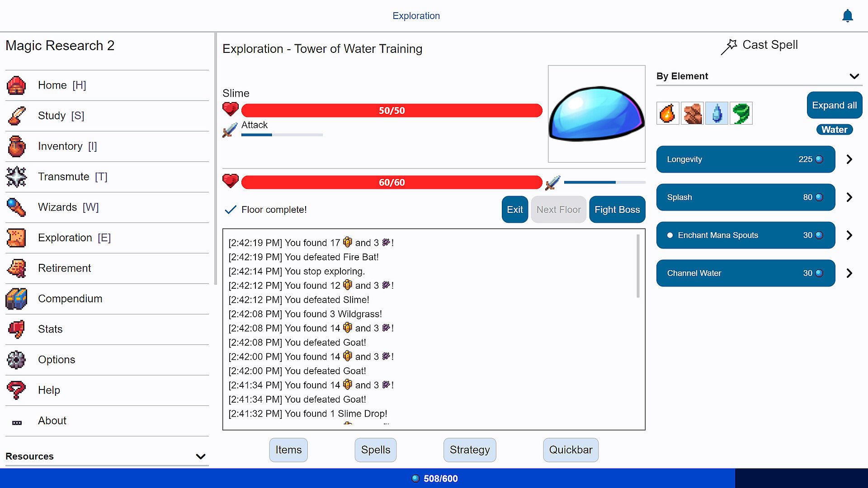The width and height of the screenshot is (868, 488).
Task: Open the By Element dropdown
Action: 854,76
